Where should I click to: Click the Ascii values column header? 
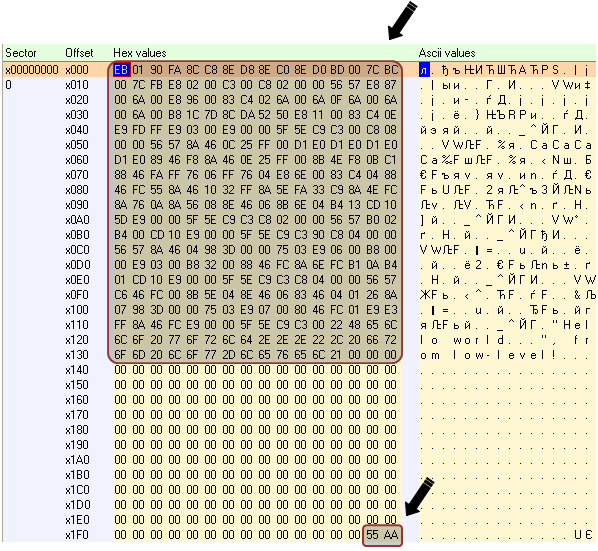pyautogui.click(x=447, y=53)
